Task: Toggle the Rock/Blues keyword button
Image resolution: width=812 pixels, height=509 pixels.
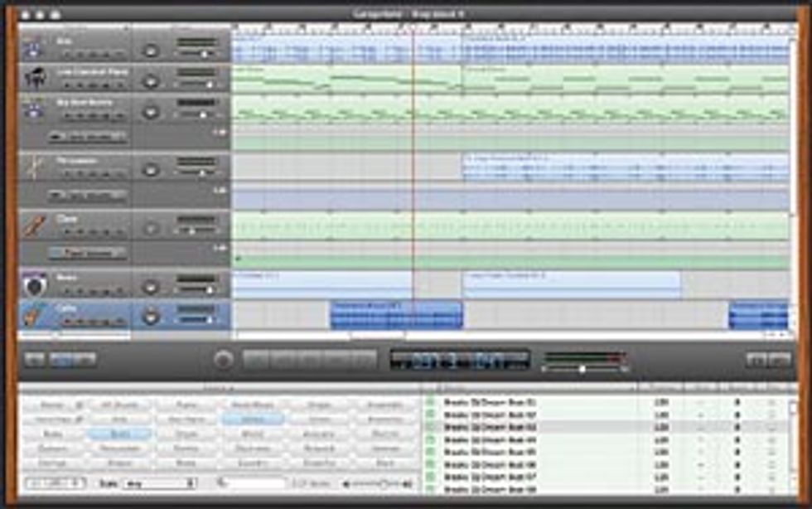Action: pos(253,405)
